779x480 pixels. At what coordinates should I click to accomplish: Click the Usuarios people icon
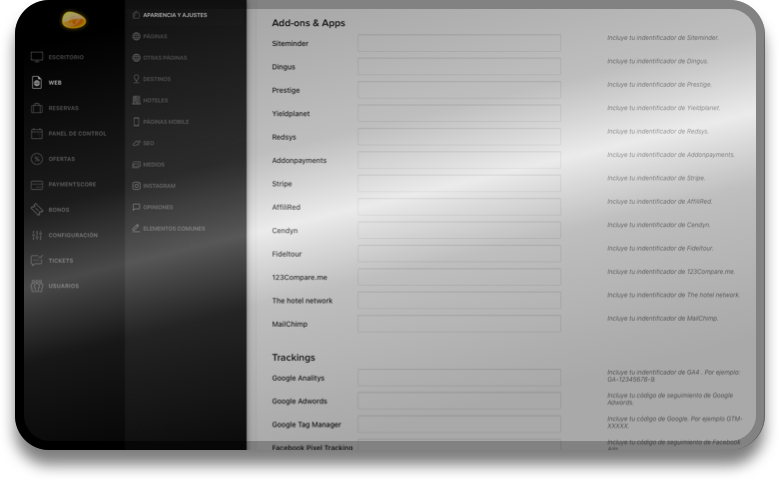[x=37, y=286]
